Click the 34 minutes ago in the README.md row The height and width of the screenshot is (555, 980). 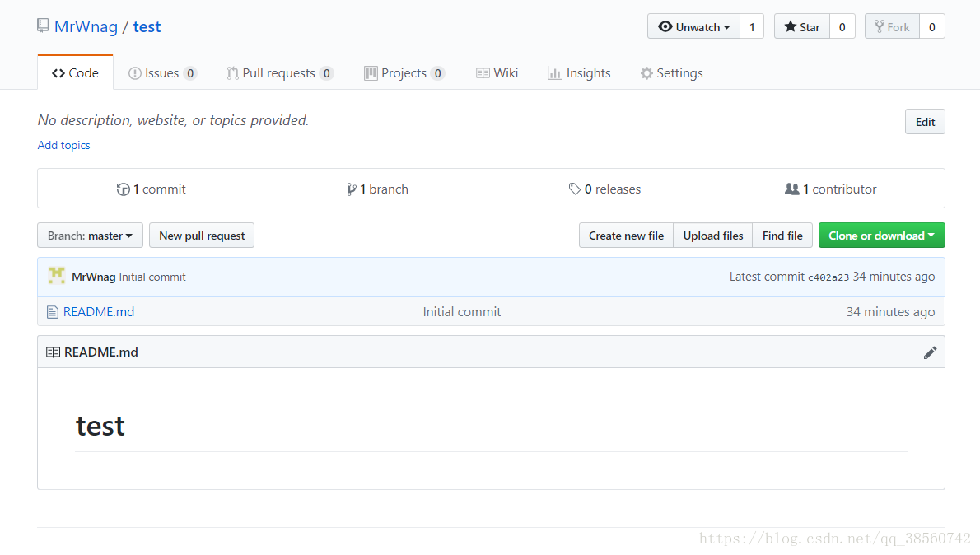tap(890, 312)
